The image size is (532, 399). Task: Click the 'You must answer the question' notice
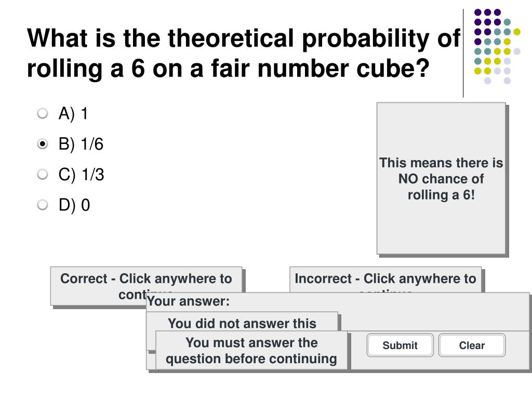tap(251, 350)
